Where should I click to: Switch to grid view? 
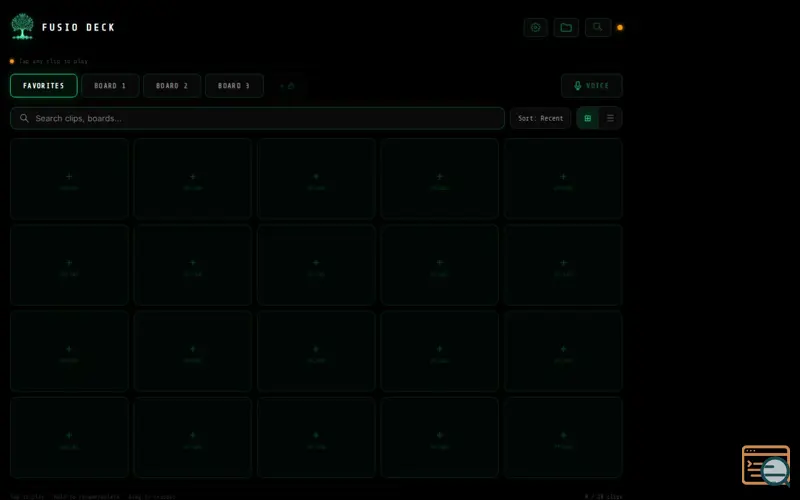coord(588,118)
